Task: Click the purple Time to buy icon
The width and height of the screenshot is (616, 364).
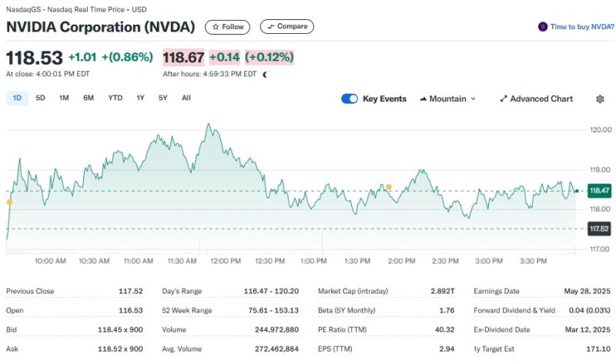Action: point(543,27)
